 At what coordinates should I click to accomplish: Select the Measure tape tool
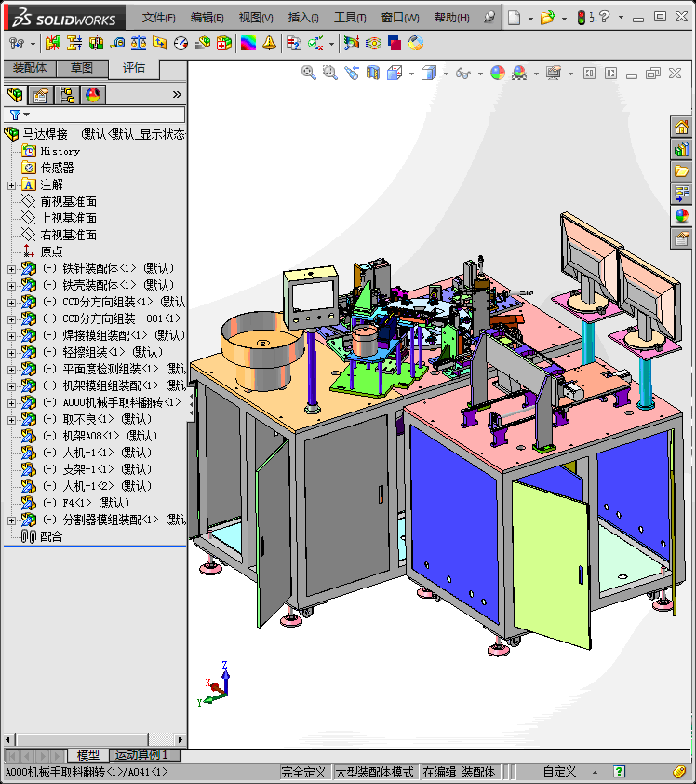[x=117, y=44]
